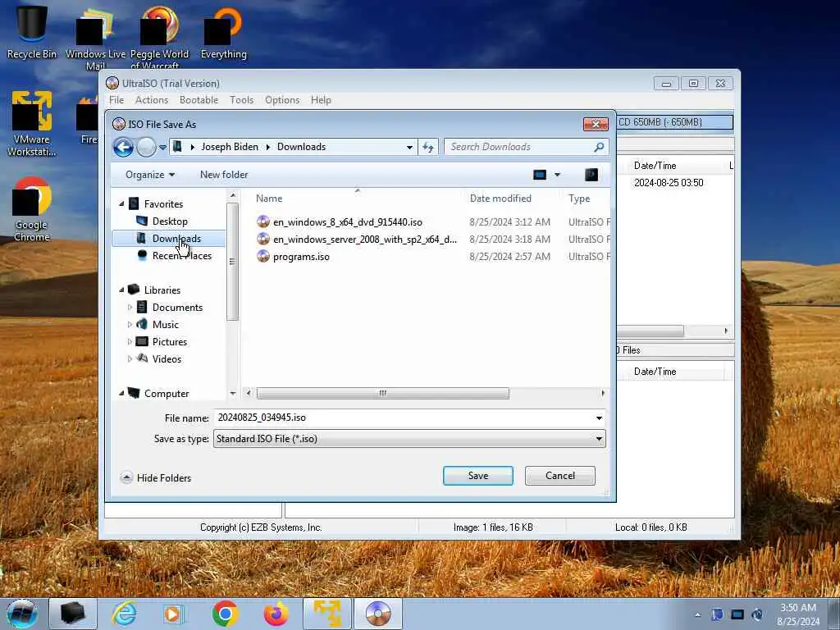This screenshot has height=630, width=840.
Task: Open the File name dropdown arrow
Action: pos(599,418)
